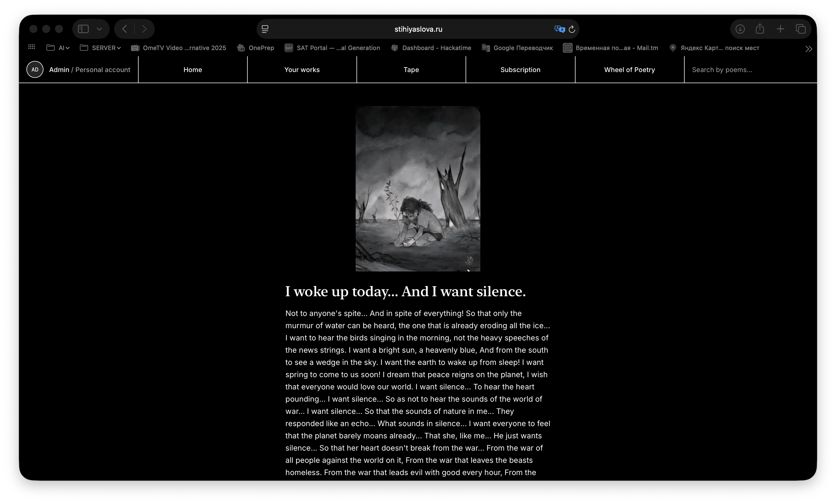This screenshot has height=504, width=836.
Task: Click the AD avatar circle
Action: tap(35, 70)
